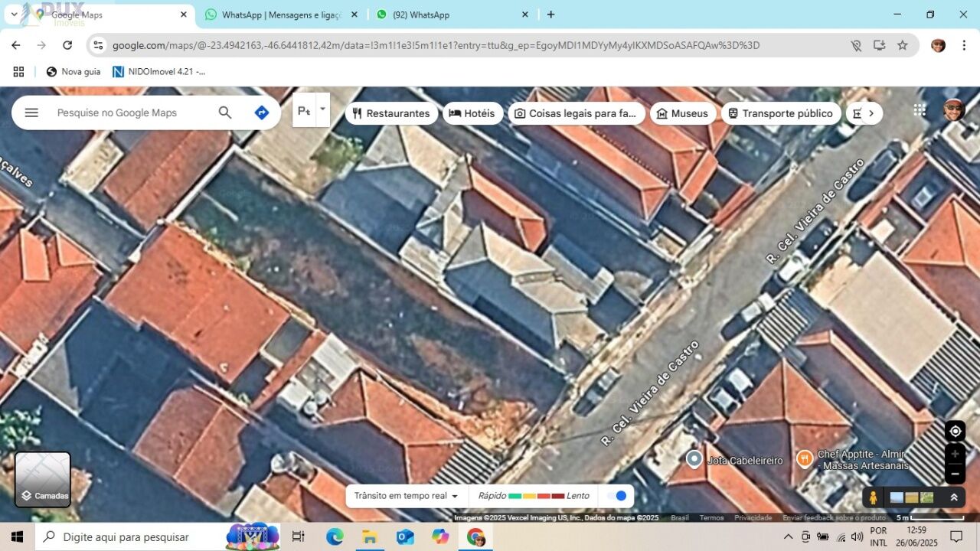
Task: Expand the Trânsito em tempo real dropdown
Action: [x=407, y=496]
